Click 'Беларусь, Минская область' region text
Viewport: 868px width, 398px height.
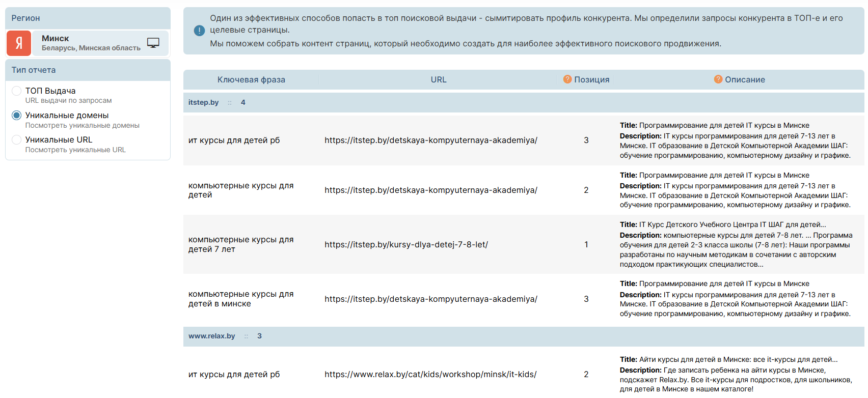91,48
